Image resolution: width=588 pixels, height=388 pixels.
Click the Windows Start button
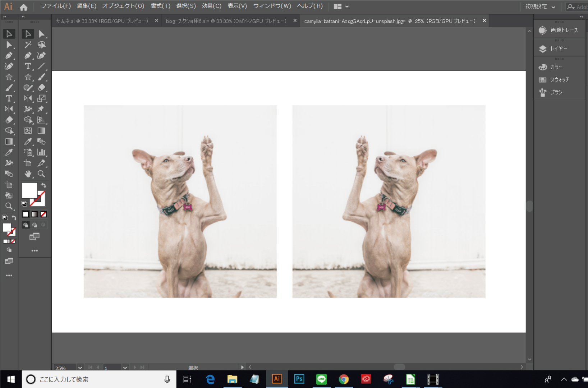(x=11, y=379)
